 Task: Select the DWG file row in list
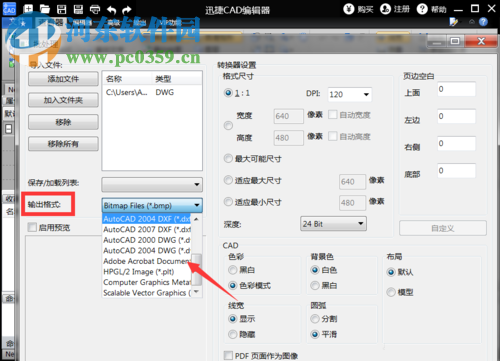(152, 92)
